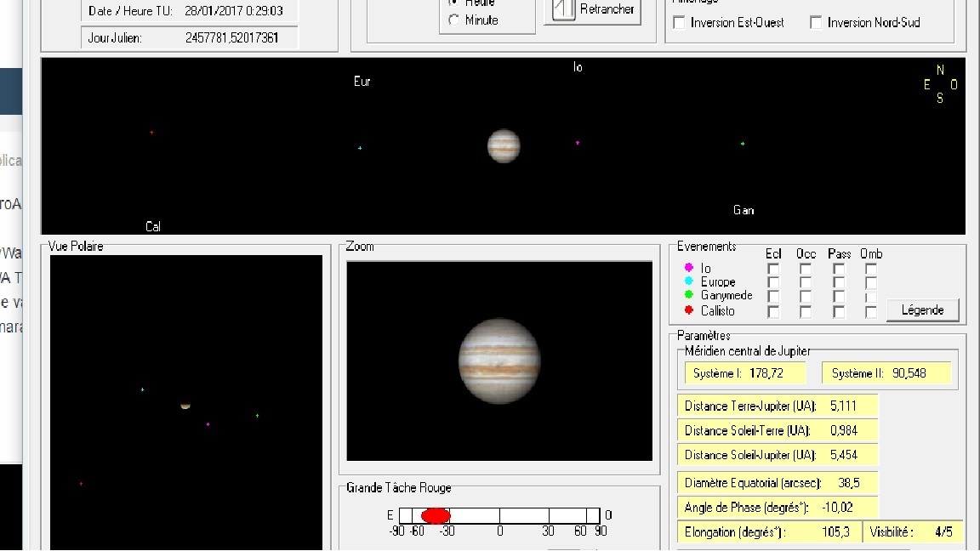Tick the Europe Occ event checkbox
The width and height of the screenshot is (980, 551).
(806, 283)
